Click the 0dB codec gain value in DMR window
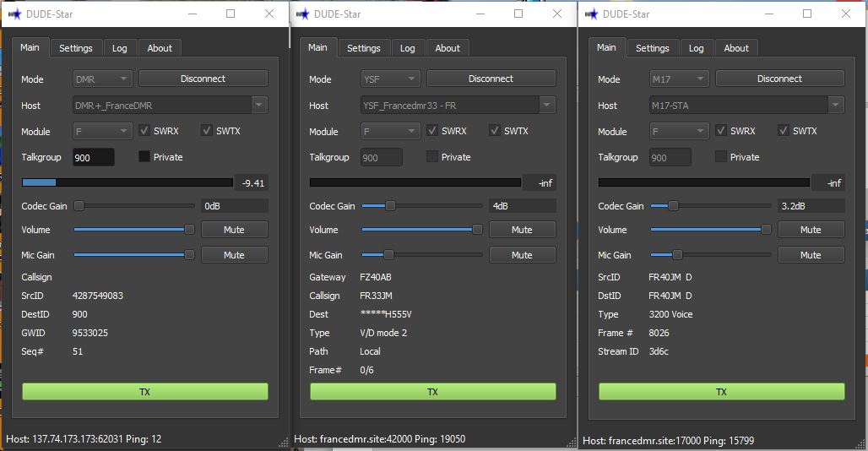Image resolution: width=868 pixels, height=451 pixels. [x=235, y=206]
